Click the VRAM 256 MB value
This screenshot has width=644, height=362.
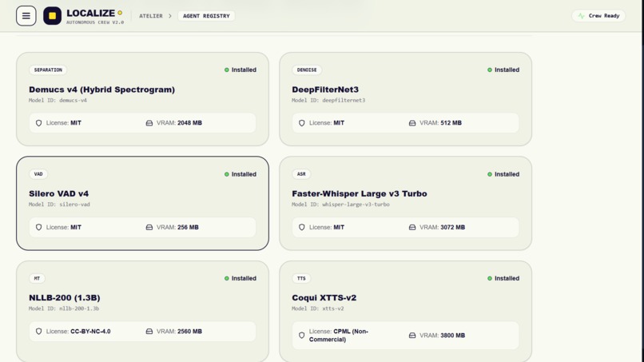coord(188,227)
